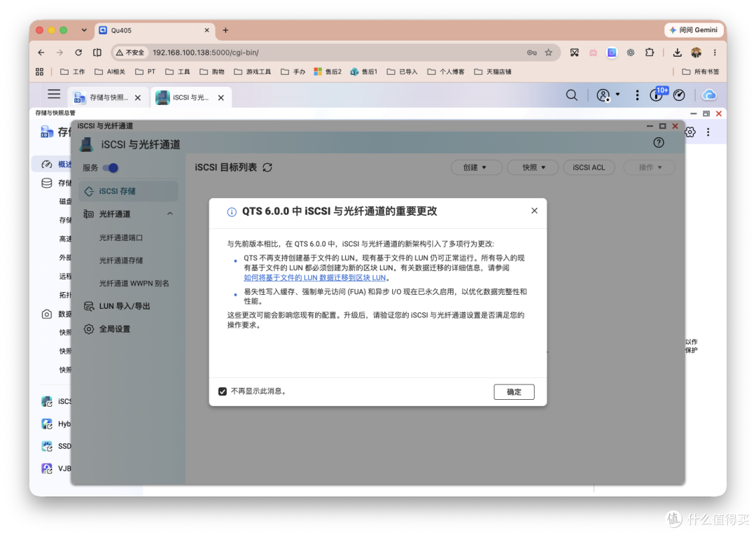Open the QTS user account menu
Screen dimensions: 756x535
pyautogui.click(x=608, y=95)
